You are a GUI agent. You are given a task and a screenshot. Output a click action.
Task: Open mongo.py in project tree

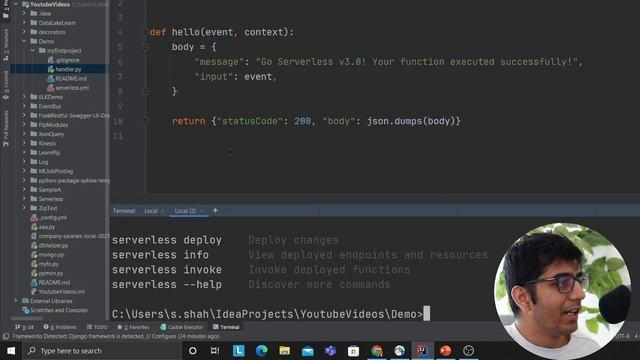pos(51,255)
